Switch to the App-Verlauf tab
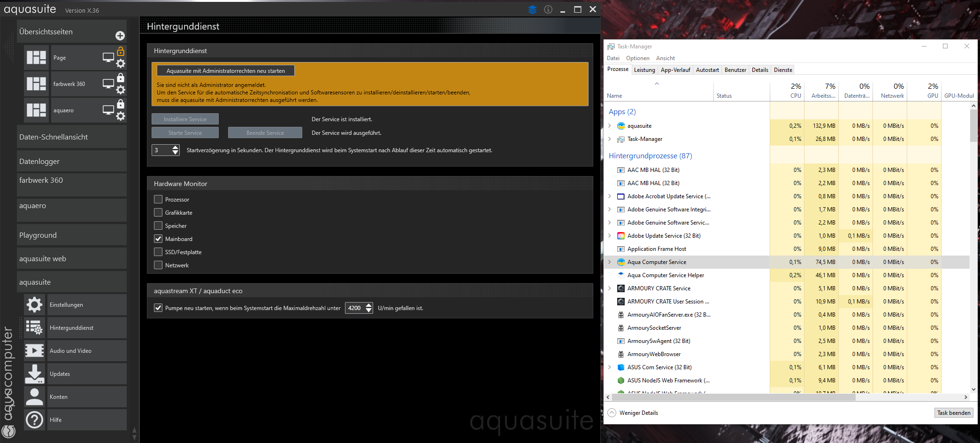Image resolution: width=980 pixels, height=443 pixels. point(675,70)
